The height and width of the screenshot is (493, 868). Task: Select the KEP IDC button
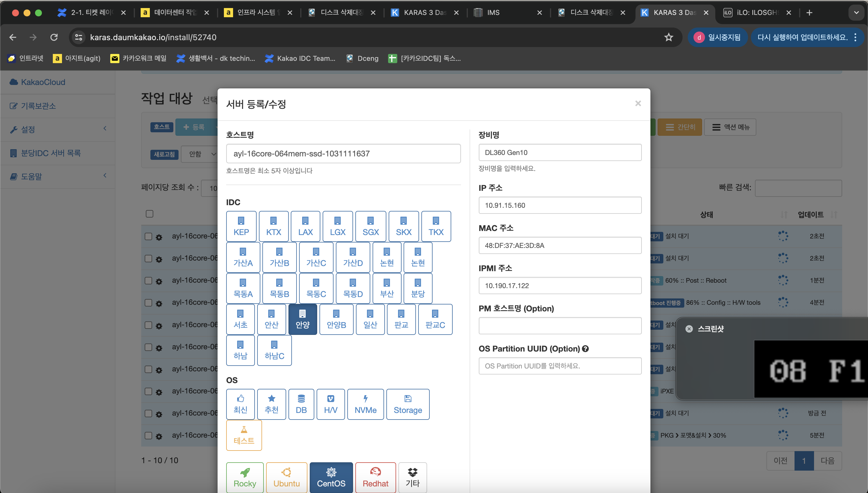241,226
